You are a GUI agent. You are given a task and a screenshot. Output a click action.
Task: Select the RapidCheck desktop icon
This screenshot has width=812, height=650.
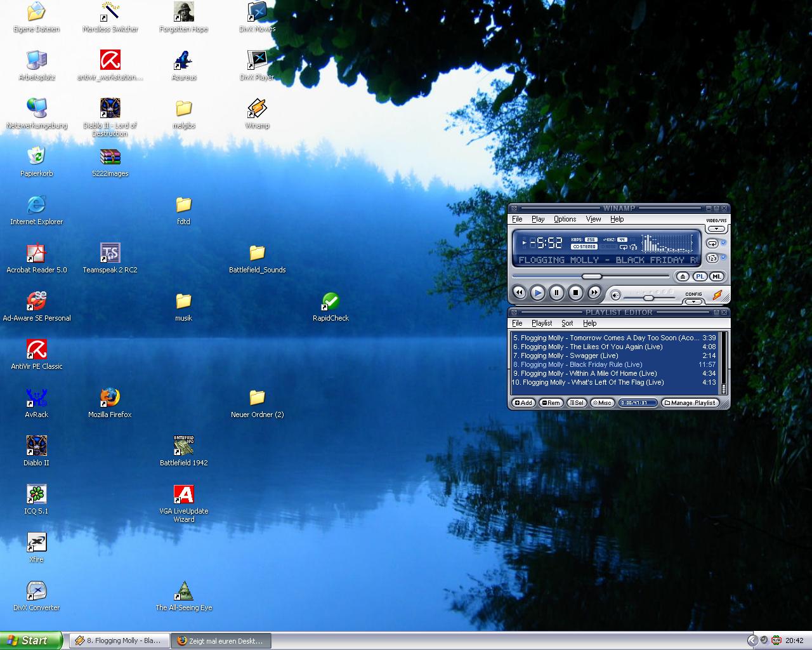(x=331, y=307)
